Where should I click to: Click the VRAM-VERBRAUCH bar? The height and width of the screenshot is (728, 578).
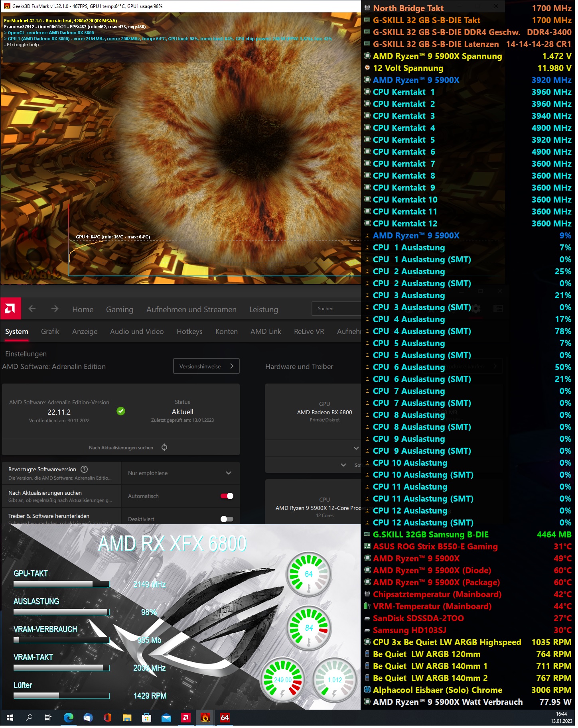[x=61, y=640]
